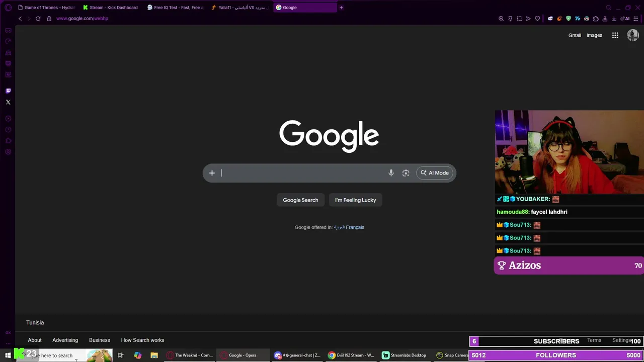Screen dimensions: 644x362
Task: Open X (Twitter) in the Opera sidebar
Action: 8,102
